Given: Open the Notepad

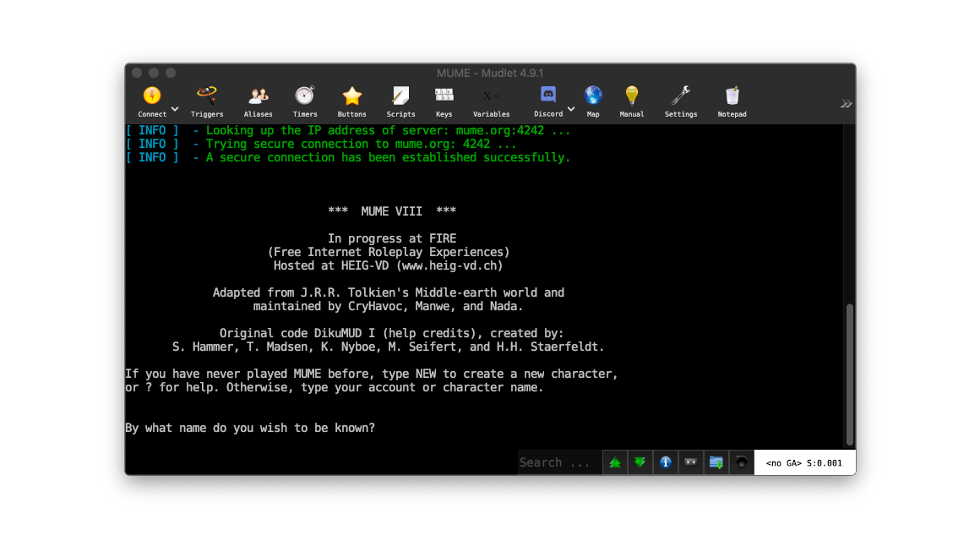Looking at the screenshot, I should pos(732,101).
